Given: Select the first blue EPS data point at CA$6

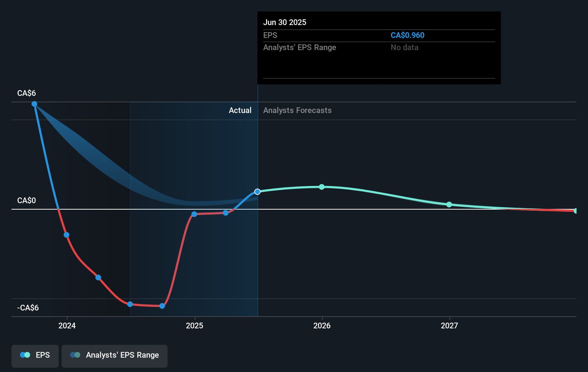Looking at the screenshot, I should point(34,104).
